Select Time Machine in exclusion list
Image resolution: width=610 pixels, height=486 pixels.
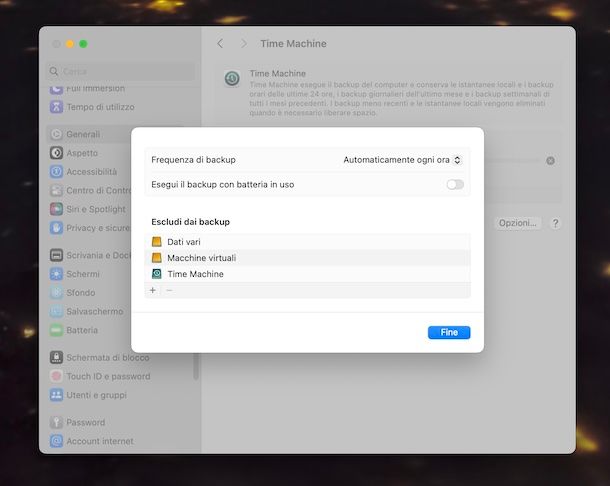pyautogui.click(x=307, y=274)
